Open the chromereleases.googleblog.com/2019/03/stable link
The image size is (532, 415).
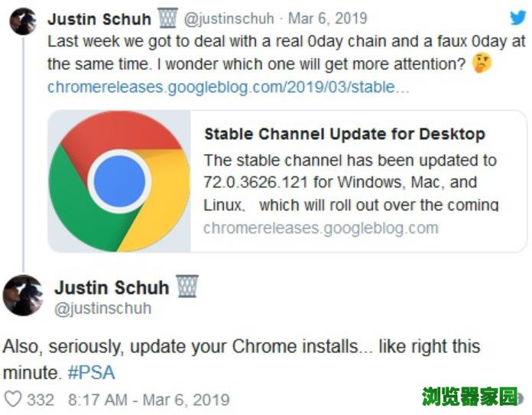(x=229, y=87)
